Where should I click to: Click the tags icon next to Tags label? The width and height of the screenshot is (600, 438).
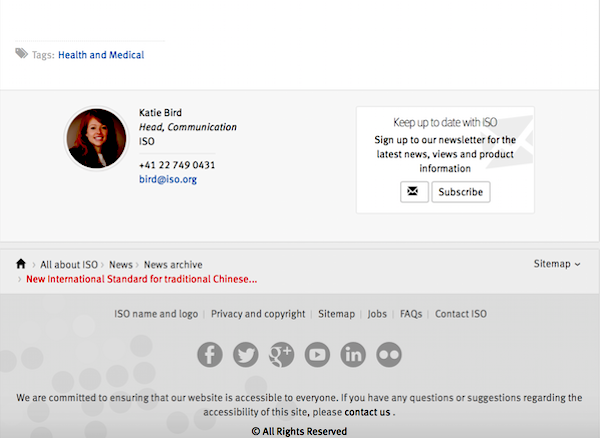(22, 54)
